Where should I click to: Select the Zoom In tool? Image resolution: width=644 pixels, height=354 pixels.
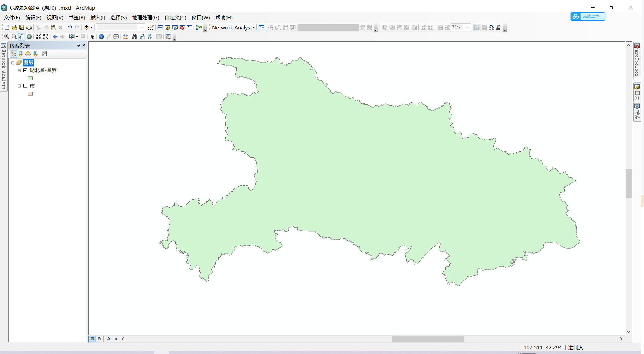tap(7, 37)
